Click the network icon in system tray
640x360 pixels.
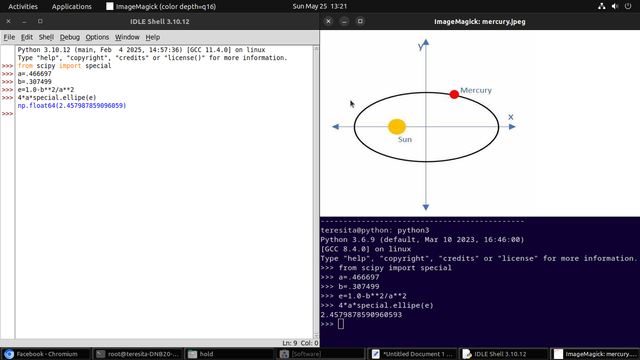602,6
